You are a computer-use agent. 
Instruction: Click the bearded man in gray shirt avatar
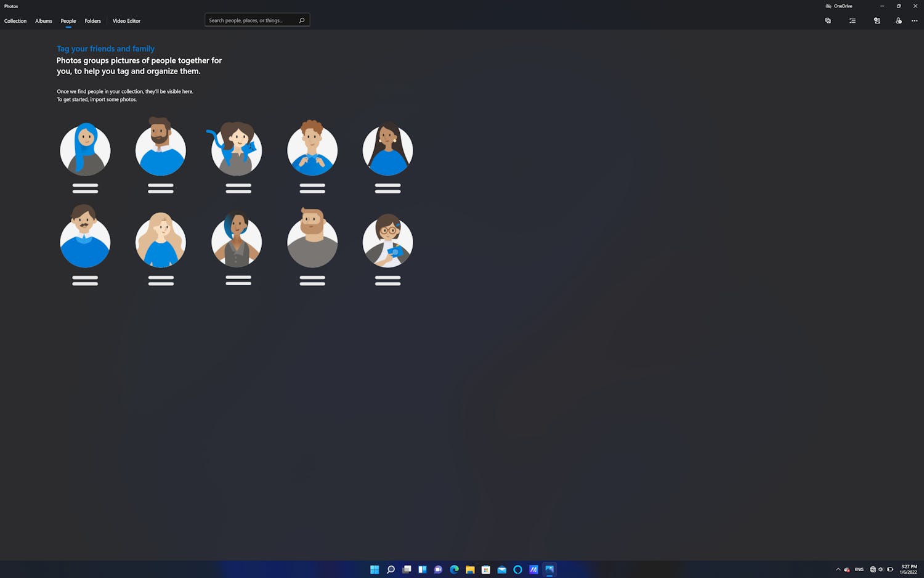312,242
